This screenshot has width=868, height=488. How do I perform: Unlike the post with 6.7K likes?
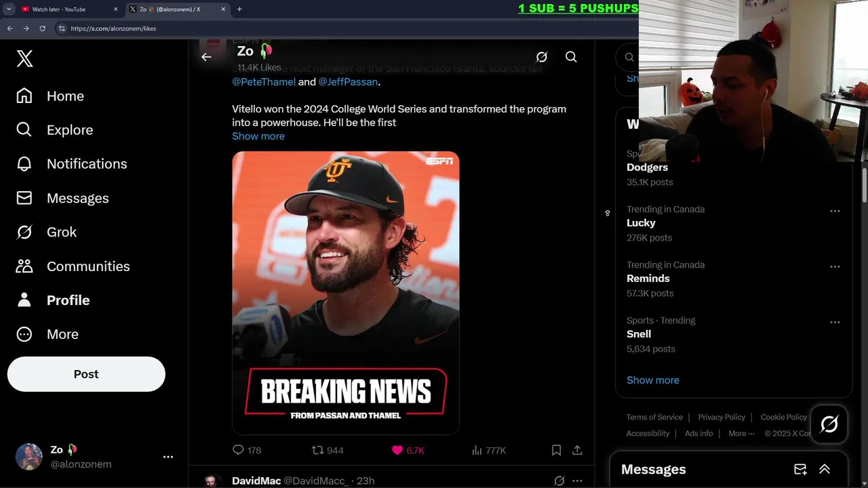tap(408, 450)
